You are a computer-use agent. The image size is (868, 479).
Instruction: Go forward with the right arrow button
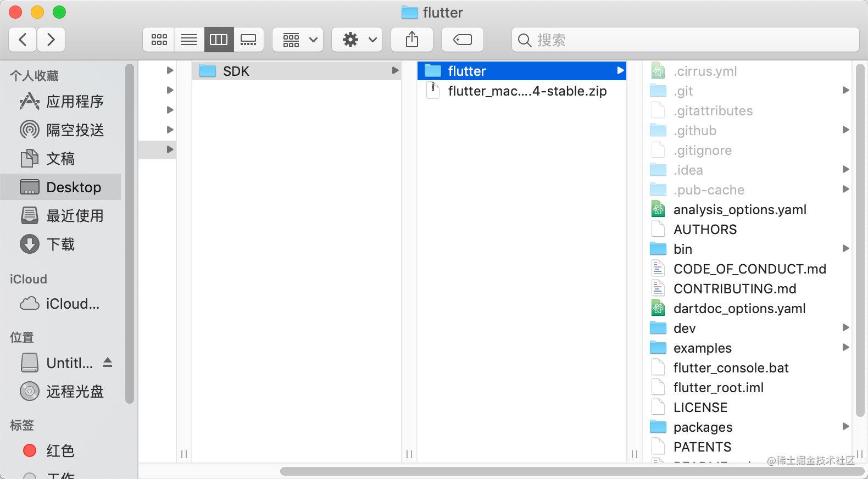pyautogui.click(x=51, y=40)
